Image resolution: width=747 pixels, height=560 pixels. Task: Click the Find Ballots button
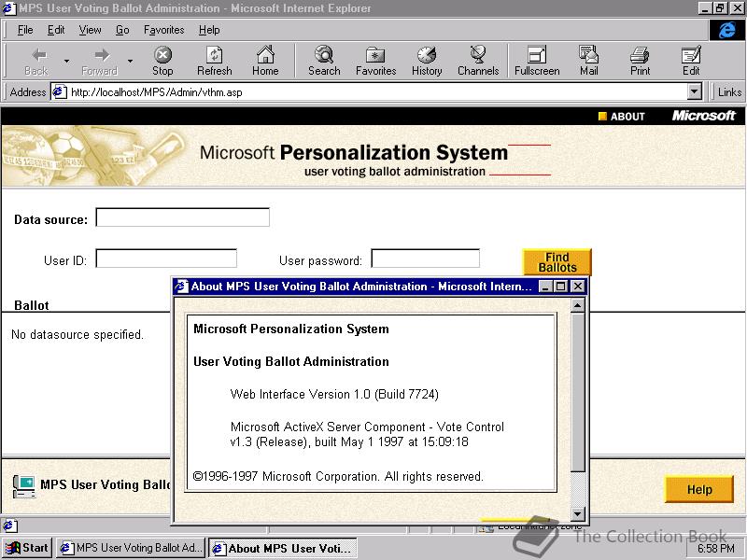click(557, 262)
